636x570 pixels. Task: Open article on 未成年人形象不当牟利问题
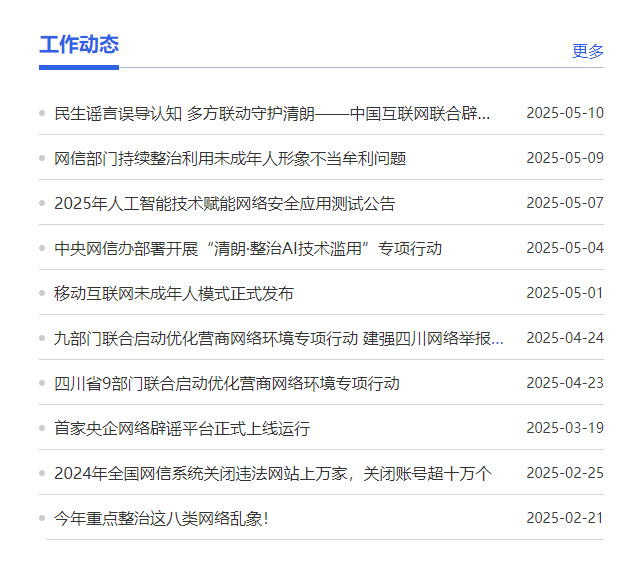click(x=230, y=158)
